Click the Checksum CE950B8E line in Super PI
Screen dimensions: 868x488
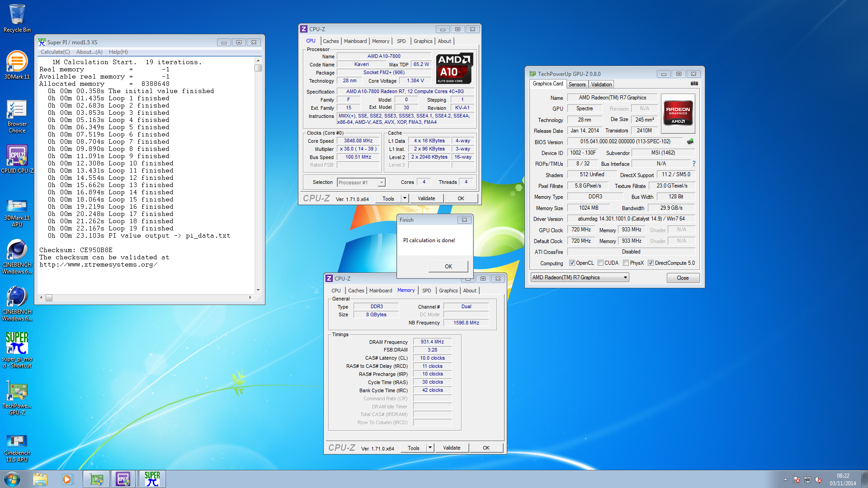click(76, 250)
